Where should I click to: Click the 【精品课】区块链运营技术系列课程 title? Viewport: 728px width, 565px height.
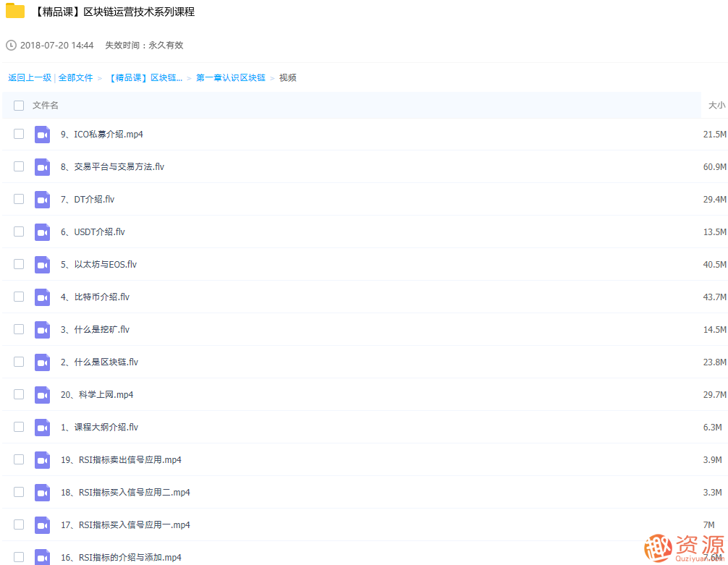pos(114,12)
